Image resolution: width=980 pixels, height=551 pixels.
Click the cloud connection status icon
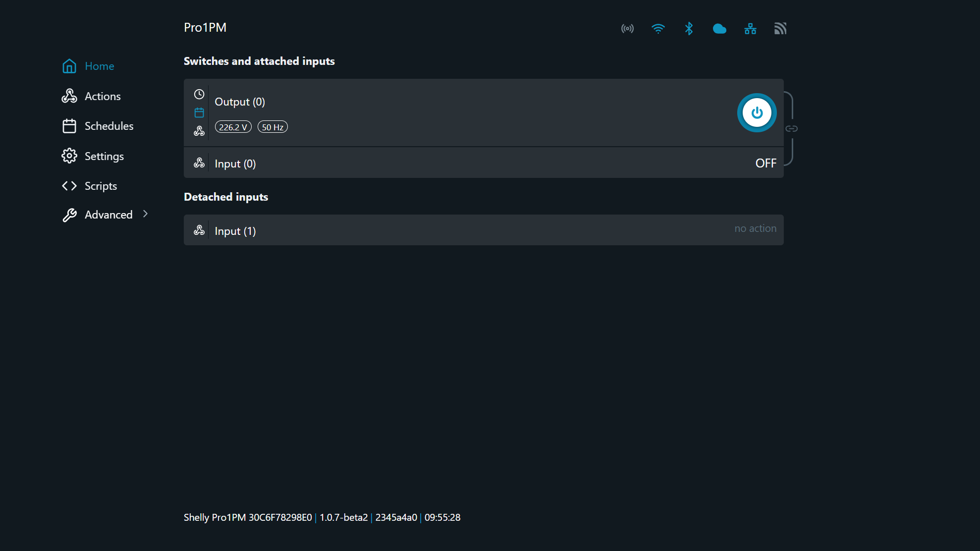[719, 29]
